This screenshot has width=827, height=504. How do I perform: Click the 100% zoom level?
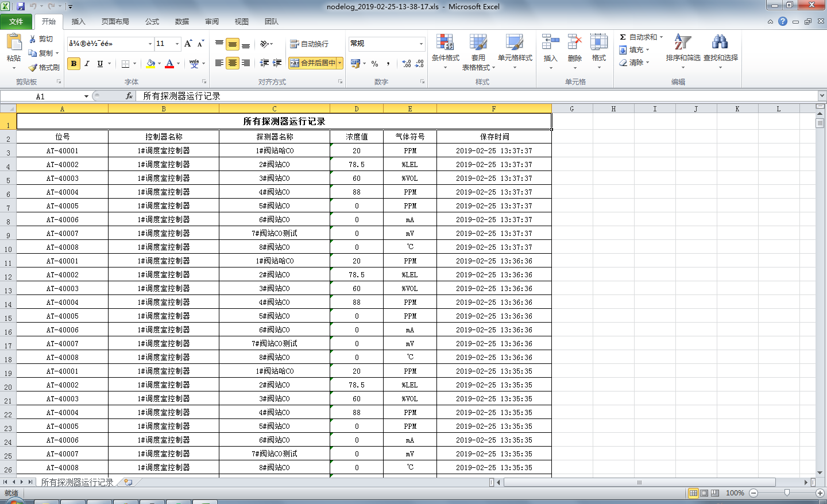(x=735, y=493)
